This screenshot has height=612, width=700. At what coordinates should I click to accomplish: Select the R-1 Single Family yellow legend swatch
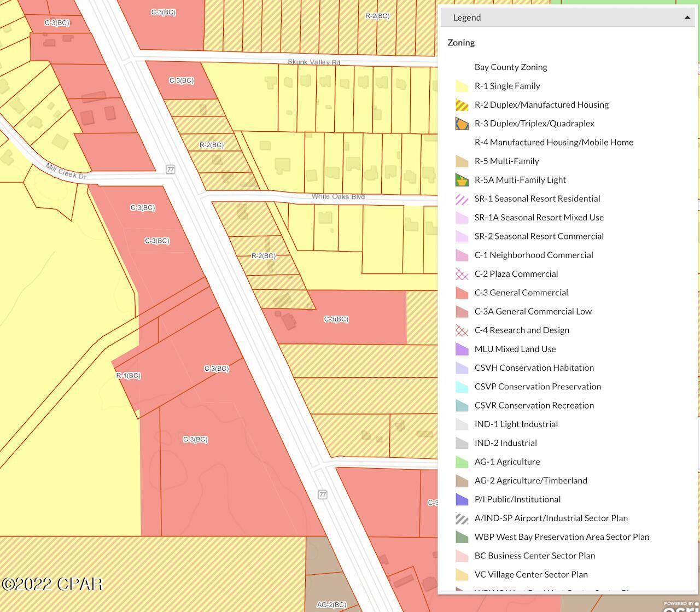(x=462, y=86)
